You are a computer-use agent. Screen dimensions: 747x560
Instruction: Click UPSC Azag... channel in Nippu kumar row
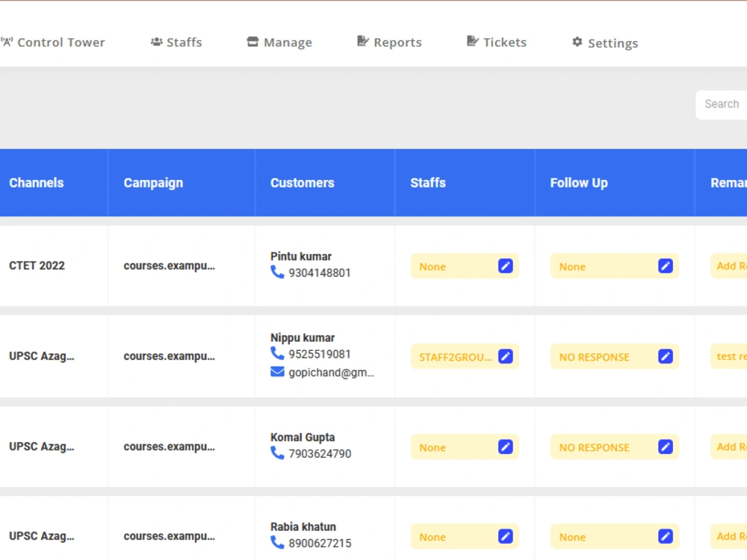[x=41, y=356]
